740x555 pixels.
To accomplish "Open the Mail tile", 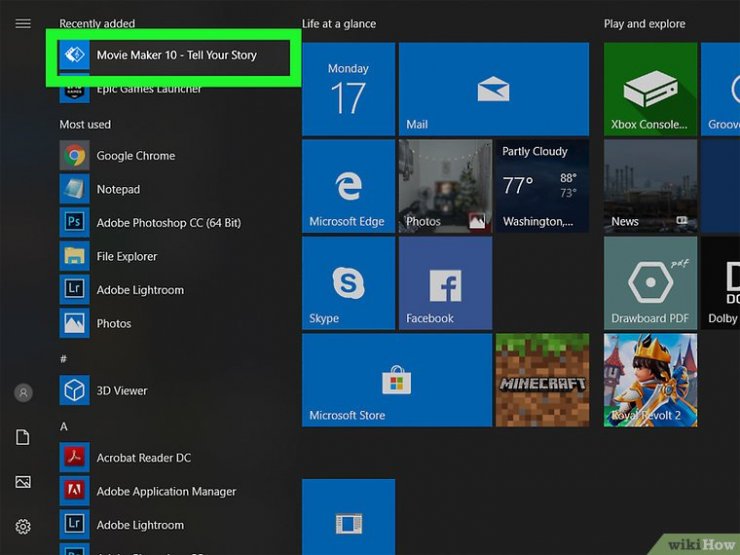I will click(494, 89).
